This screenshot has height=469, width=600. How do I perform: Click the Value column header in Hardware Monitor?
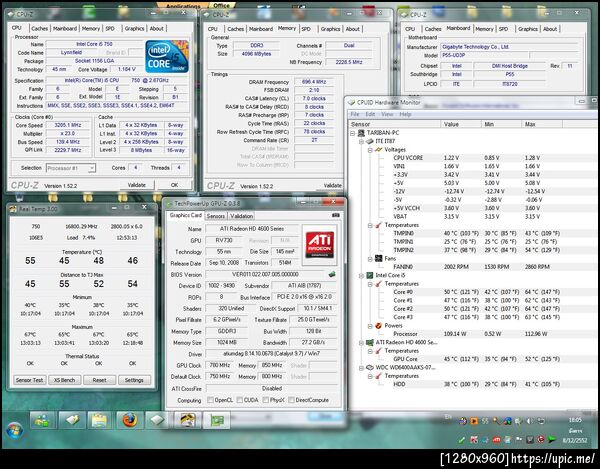click(460, 124)
